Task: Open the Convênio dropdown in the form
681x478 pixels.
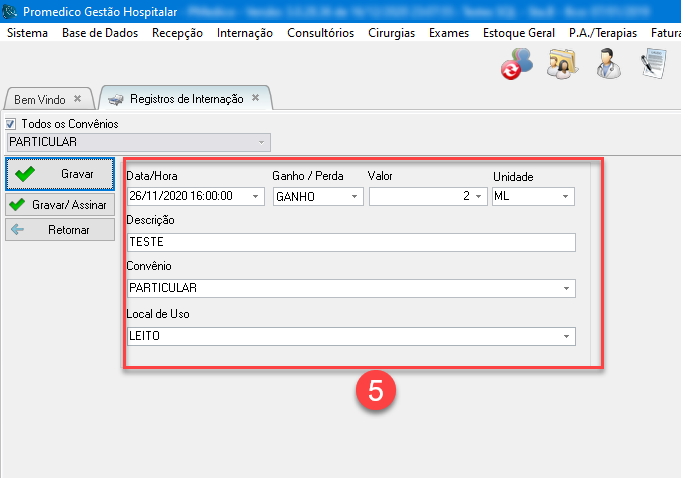Action: click(567, 288)
